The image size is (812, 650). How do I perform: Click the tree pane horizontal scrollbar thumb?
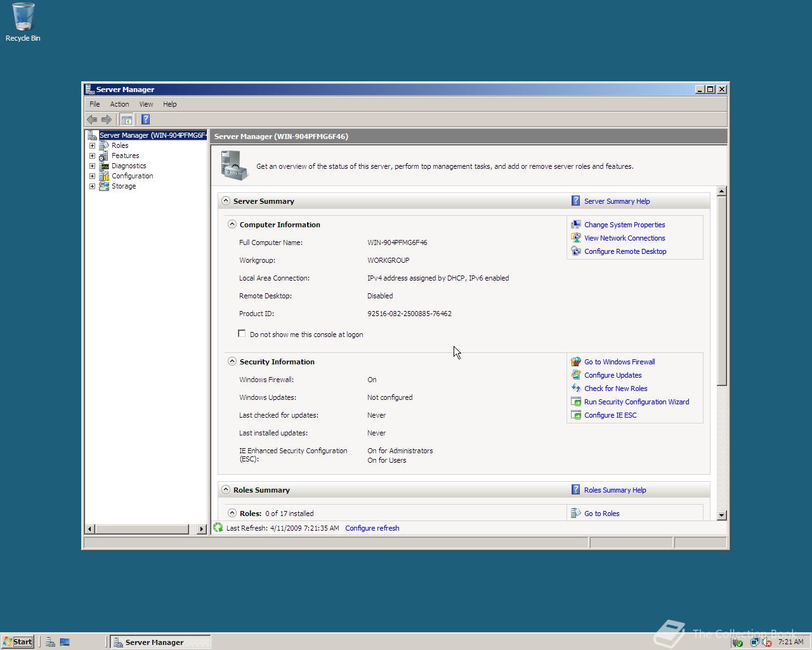[x=142, y=529]
